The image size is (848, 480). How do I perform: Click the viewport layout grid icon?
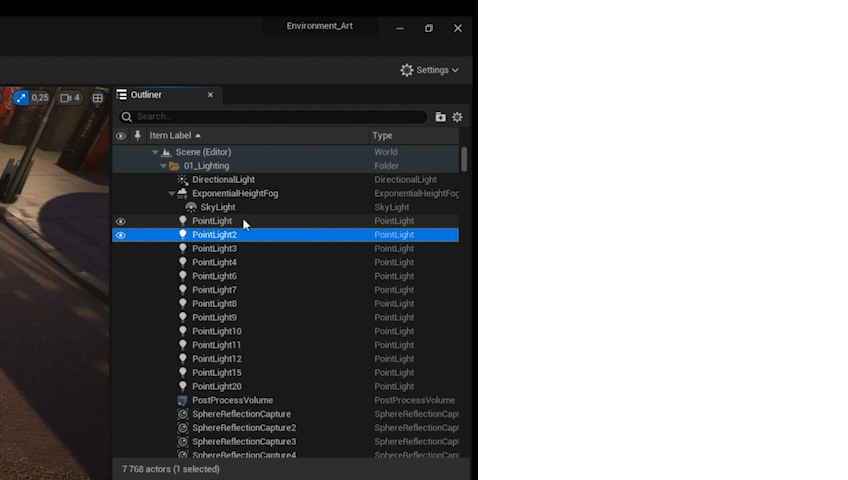tap(97, 98)
